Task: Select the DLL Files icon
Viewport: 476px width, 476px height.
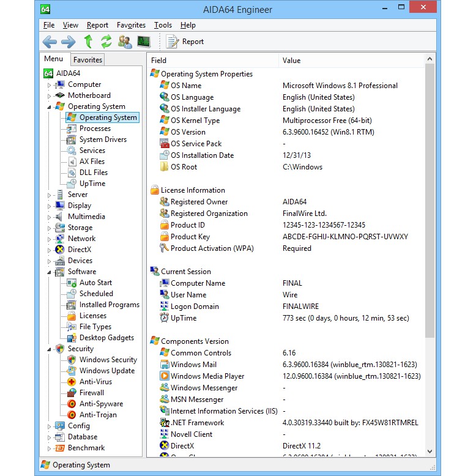Action: (72, 173)
